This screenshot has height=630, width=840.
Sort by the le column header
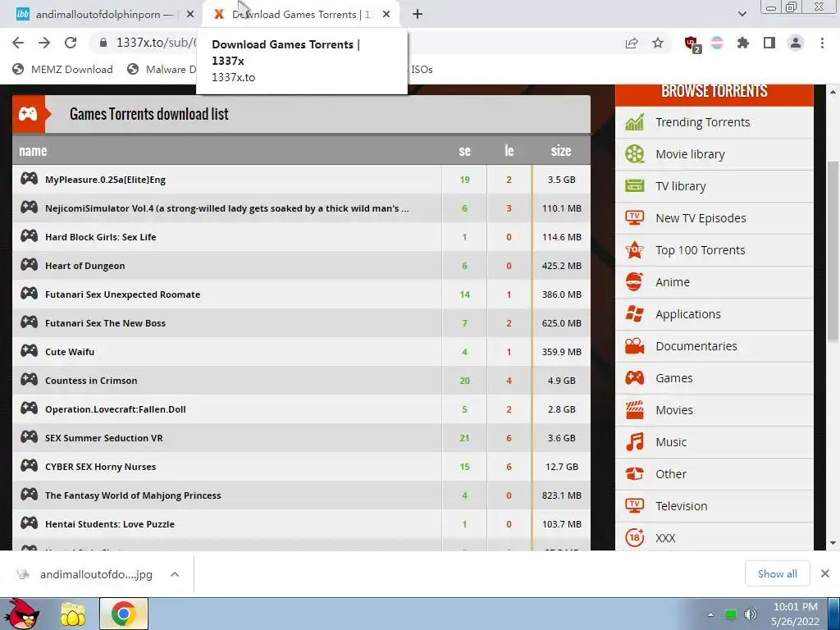point(509,151)
